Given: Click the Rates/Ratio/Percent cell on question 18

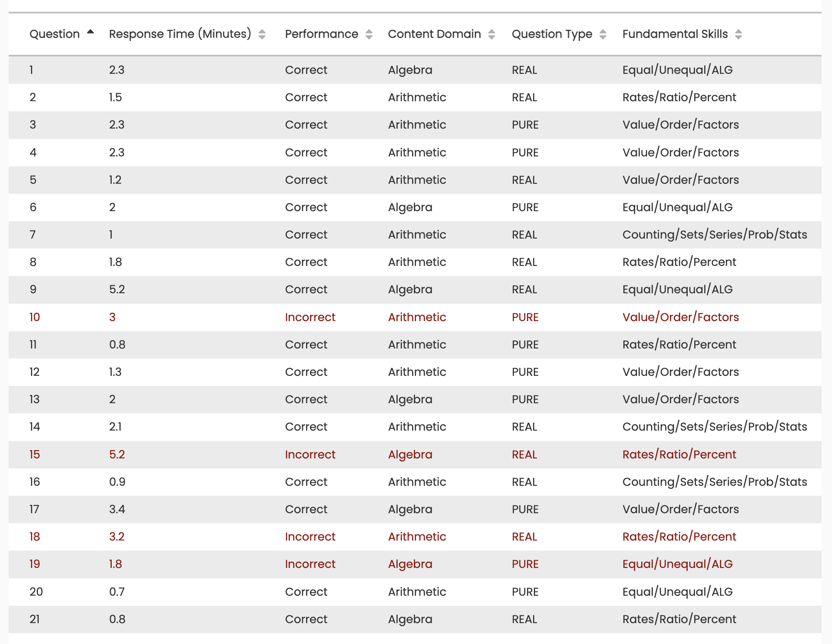Looking at the screenshot, I should click(x=679, y=537).
